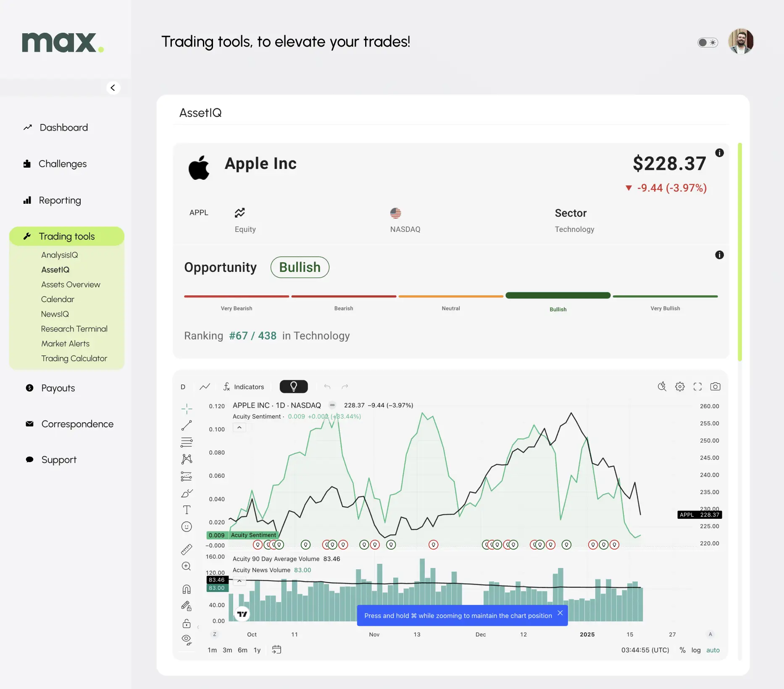Image resolution: width=784 pixels, height=689 pixels.
Task: Select the pattern drawing tool
Action: pyautogui.click(x=187, y=459)
